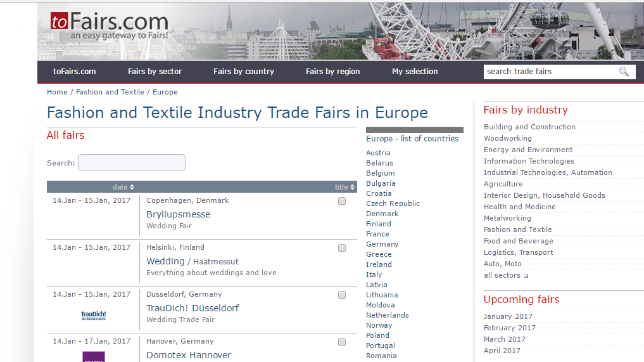
Task: Open Food and Beverage industry
Action: 519,241
